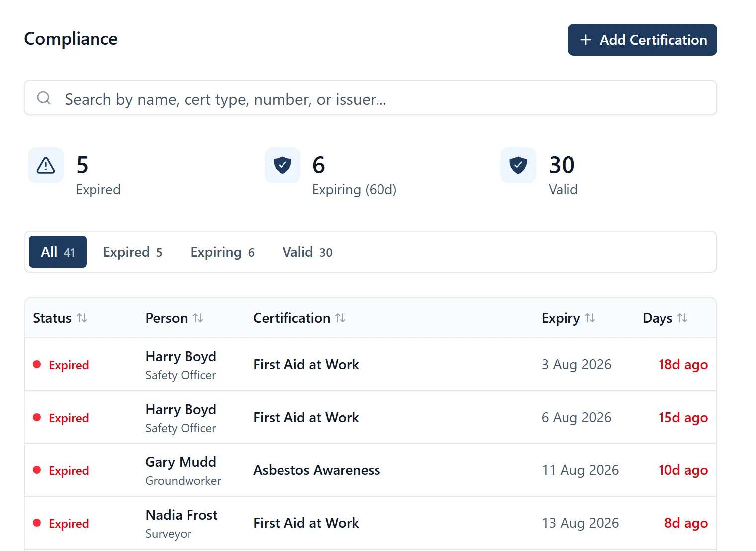Sort by Days column arrows

pyautogui.click(x=682, y=318)
